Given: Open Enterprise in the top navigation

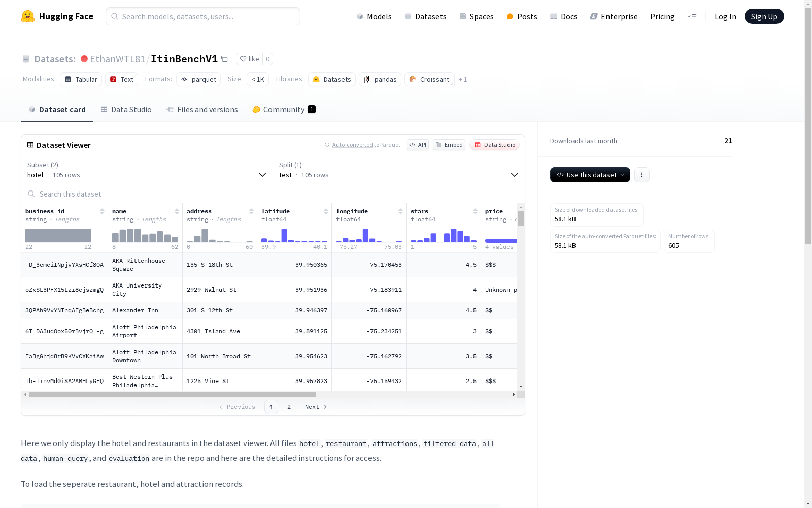Looking at the screenshot, I should (x=614, y=16).
